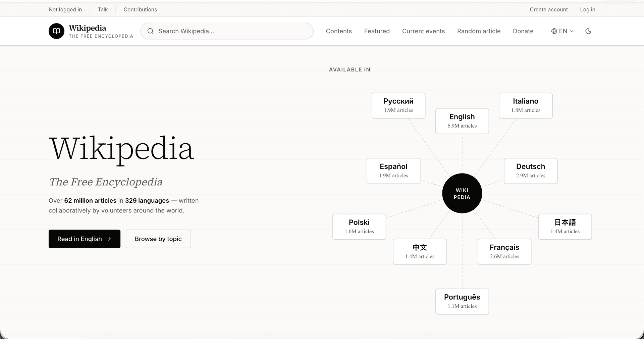This screenshot has height=339, width=644.
Task: Click the '329 languages' text
Action: 147,201
